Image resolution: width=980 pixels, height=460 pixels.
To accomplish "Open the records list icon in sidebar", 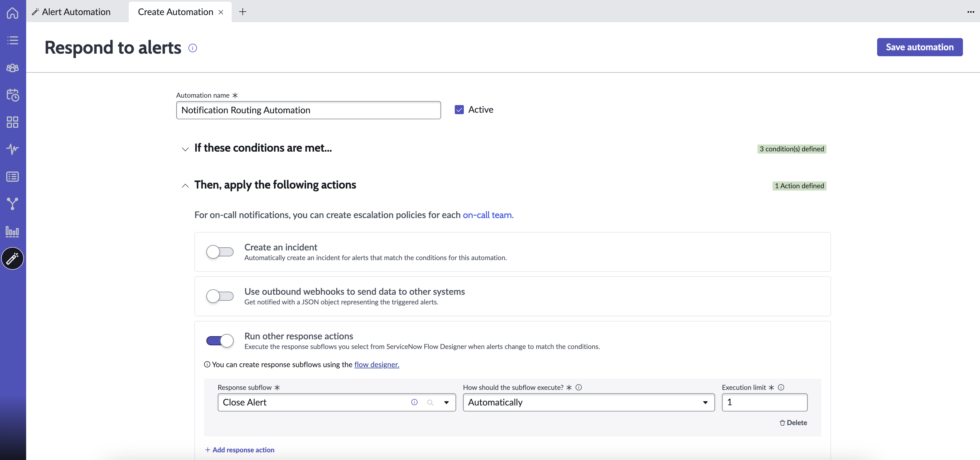I will [x=13, y=177].
